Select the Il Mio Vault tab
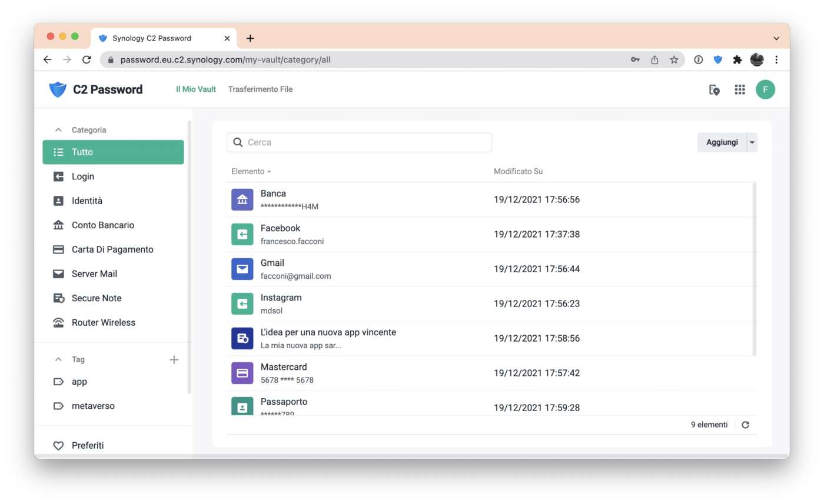 (195, 89)
